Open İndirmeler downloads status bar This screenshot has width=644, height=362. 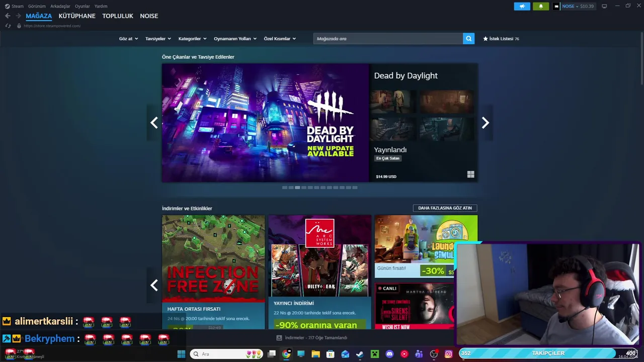312,338
